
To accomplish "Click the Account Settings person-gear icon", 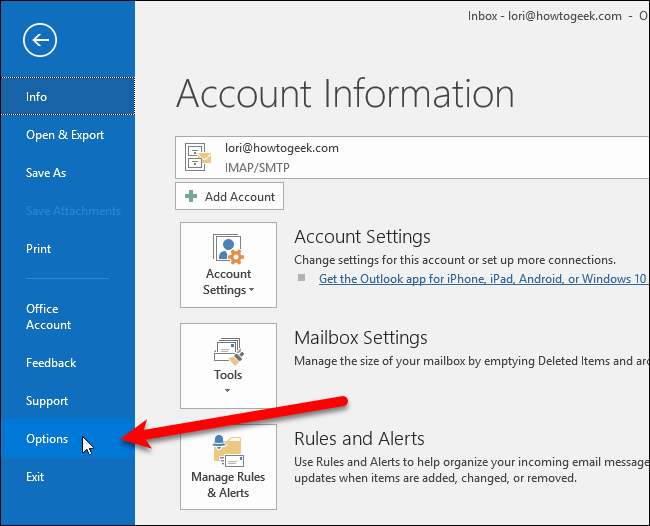I will [228, 249].
